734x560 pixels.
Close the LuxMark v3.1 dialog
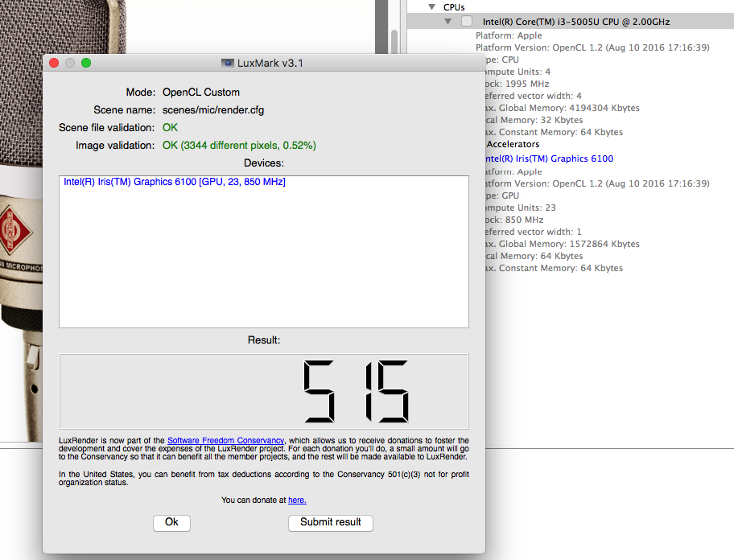pos(54,63)
